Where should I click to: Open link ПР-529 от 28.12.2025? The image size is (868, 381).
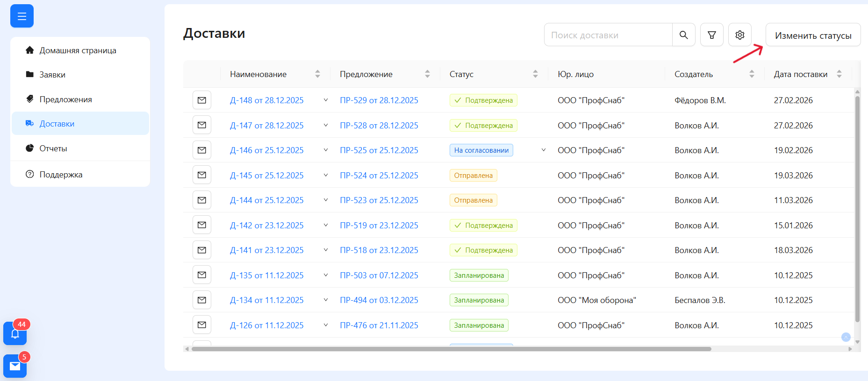coord(379,100)
